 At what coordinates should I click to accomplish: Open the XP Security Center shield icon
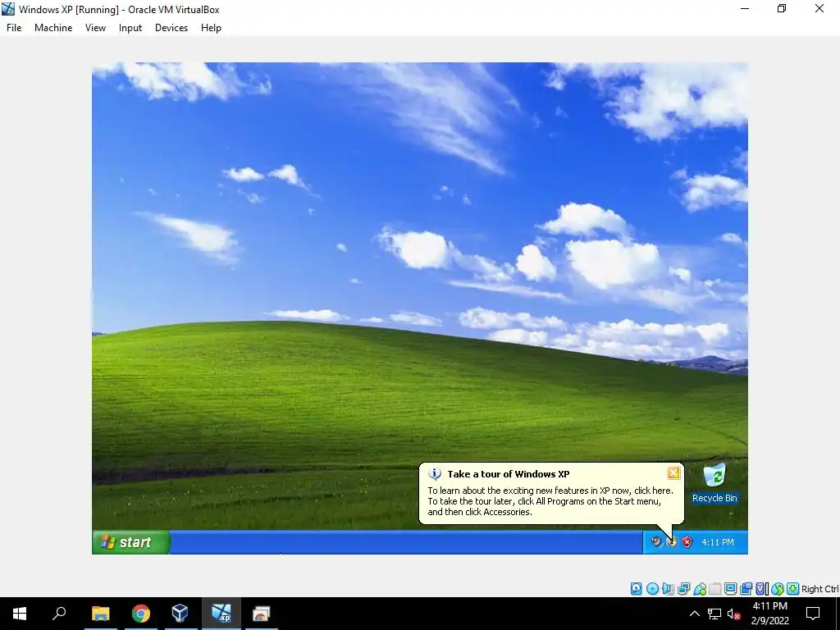click(687, 541)
